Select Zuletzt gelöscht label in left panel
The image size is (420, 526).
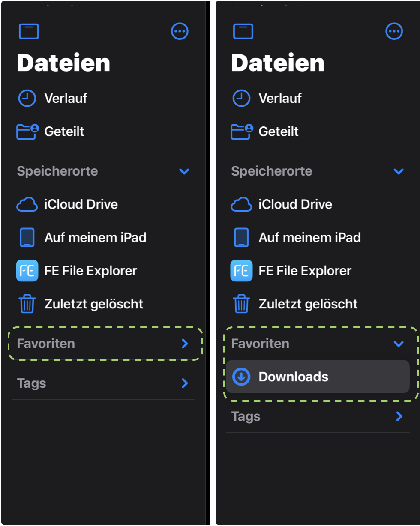point(94,304)
